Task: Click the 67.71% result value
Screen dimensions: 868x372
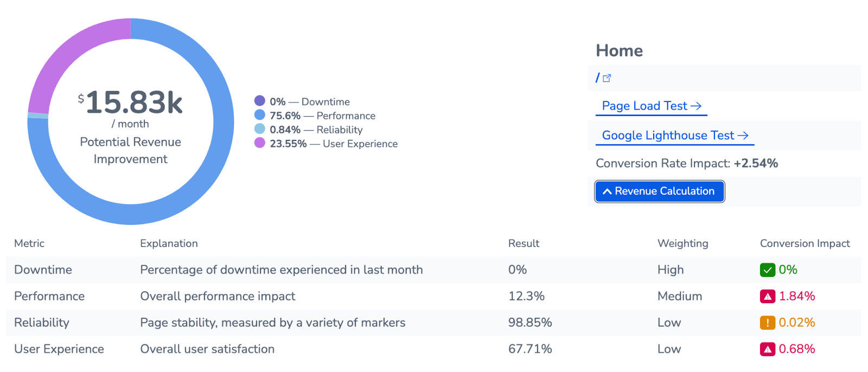Action: (530, 349)
